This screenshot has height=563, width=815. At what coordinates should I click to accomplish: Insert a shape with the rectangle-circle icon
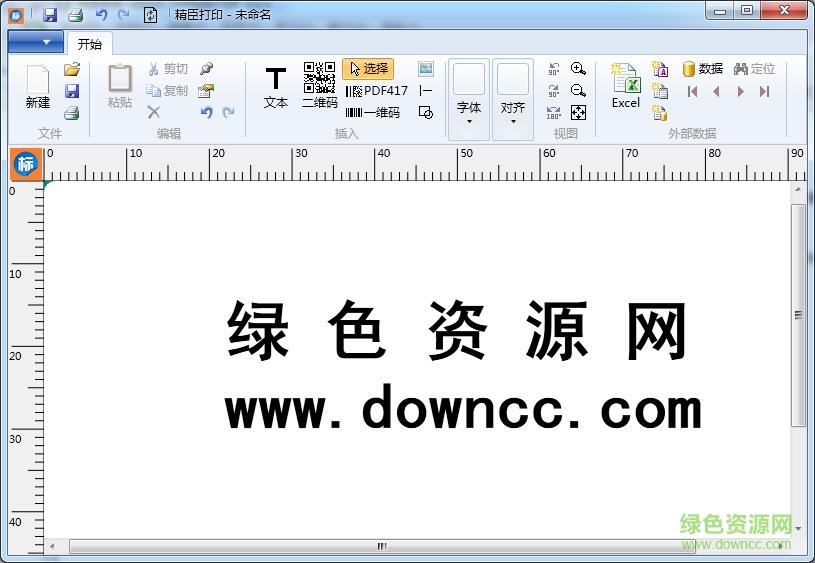coord(426,113)
